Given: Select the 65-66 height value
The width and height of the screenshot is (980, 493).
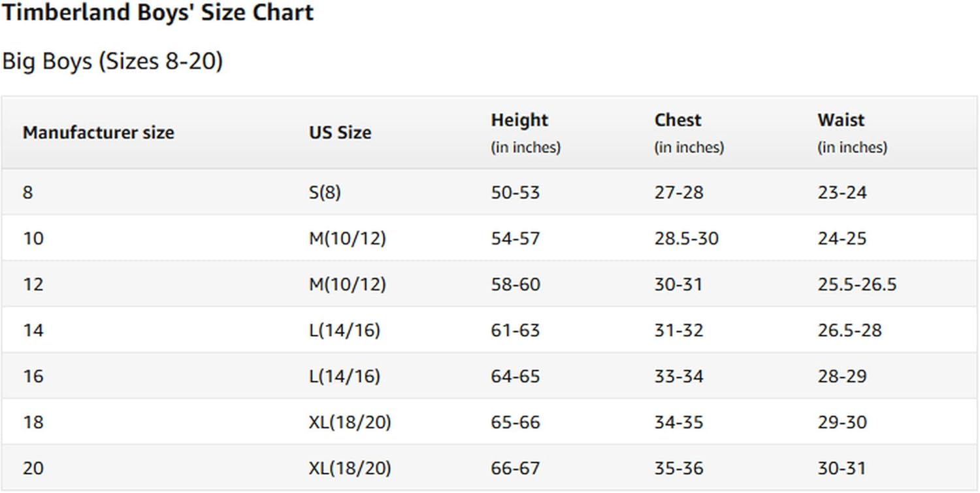Looking at the screenshot, I should (x=515, y=422).
